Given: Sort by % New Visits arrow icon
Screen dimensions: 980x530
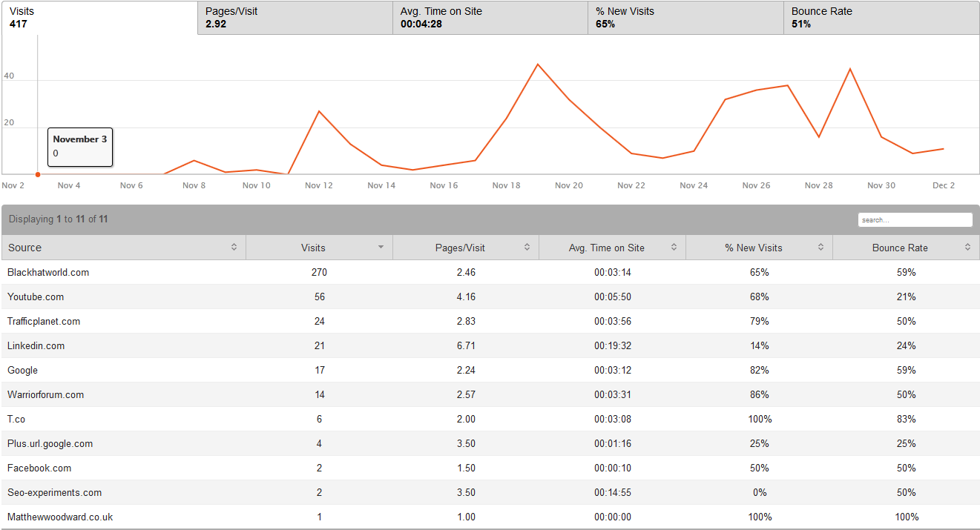Looking at the screenshot, I should (821, 248).
